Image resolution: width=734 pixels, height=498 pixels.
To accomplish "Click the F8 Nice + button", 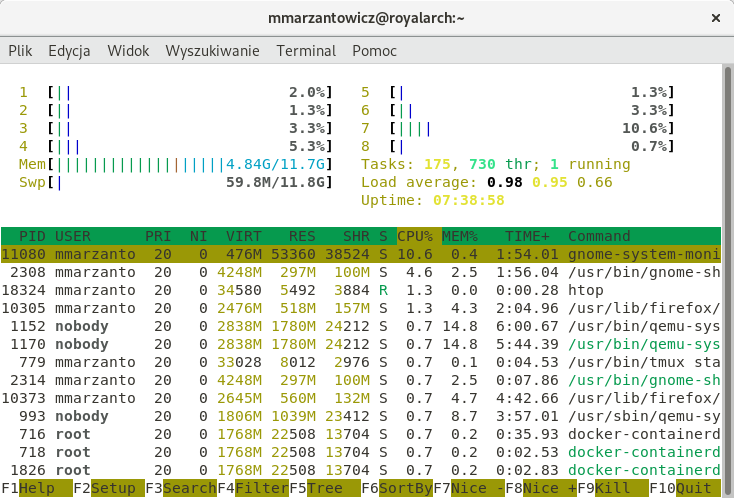I will click(541, 488).
